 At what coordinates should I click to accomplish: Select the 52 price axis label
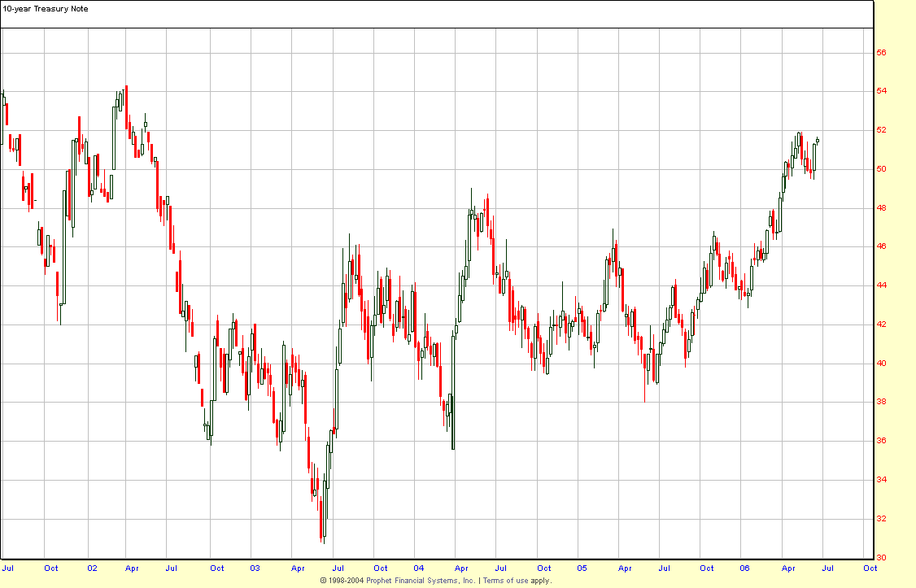point(881,130)
